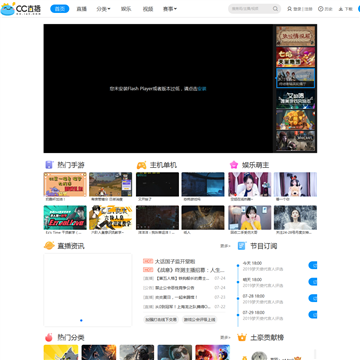Expand the 分类 dropdown menu

coord(103,9)
